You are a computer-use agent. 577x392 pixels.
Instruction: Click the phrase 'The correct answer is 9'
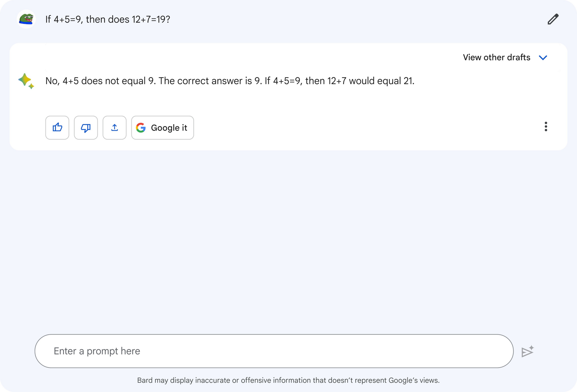click(210, 81)
